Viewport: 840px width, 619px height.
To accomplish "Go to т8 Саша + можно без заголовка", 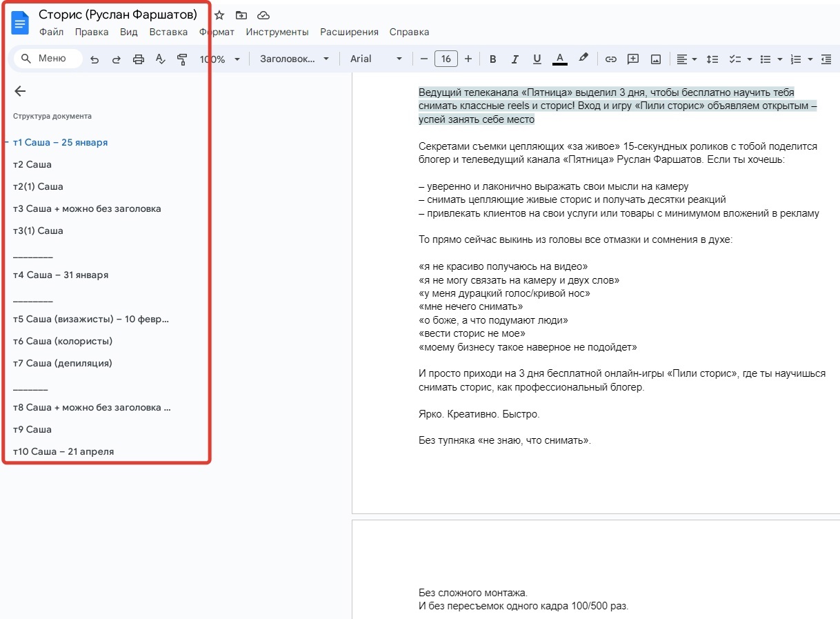I will coord(92,407).
